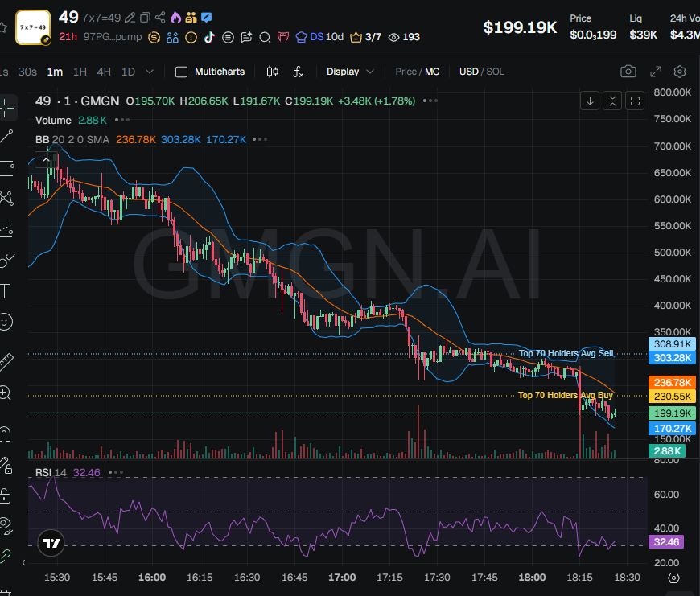Enable the Multicharts checkbox
Screen dimensions: 700x596
point(181,72)
